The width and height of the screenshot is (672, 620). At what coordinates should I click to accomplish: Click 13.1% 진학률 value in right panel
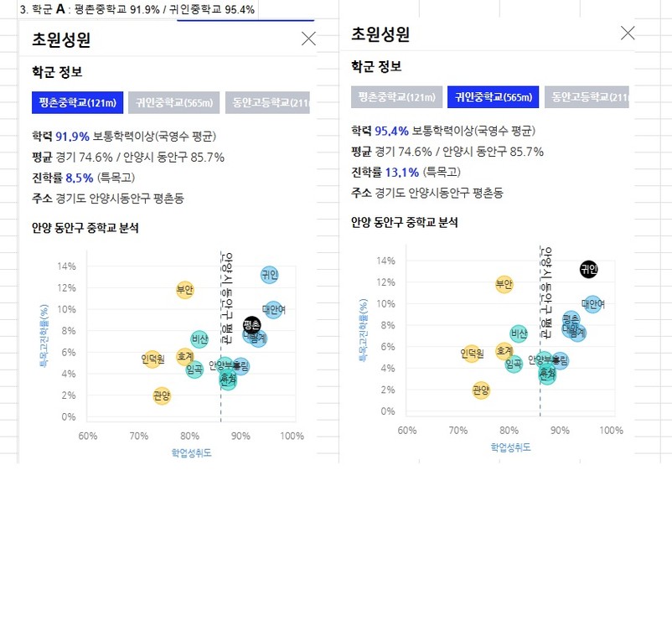click(x=401, y=173)
